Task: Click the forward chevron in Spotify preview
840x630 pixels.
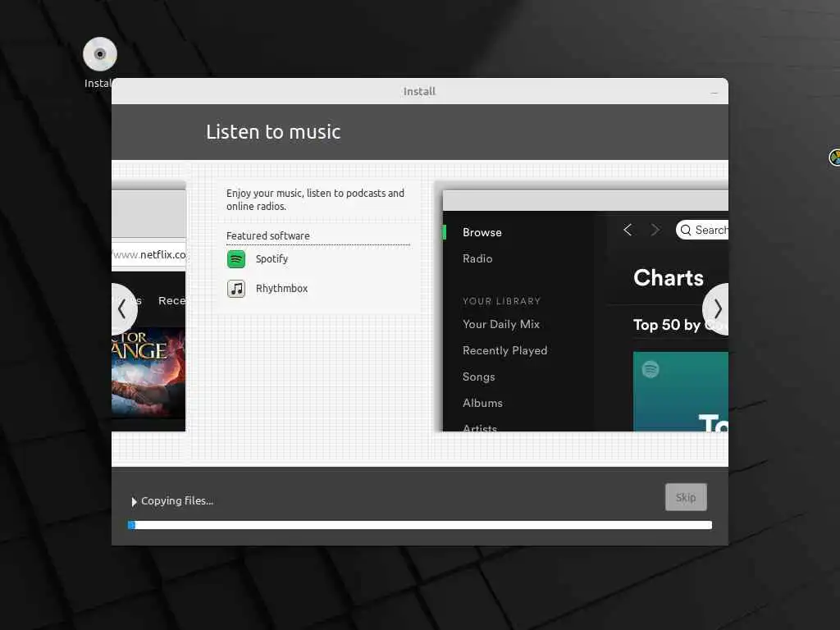Action: [x=655, y=230]
